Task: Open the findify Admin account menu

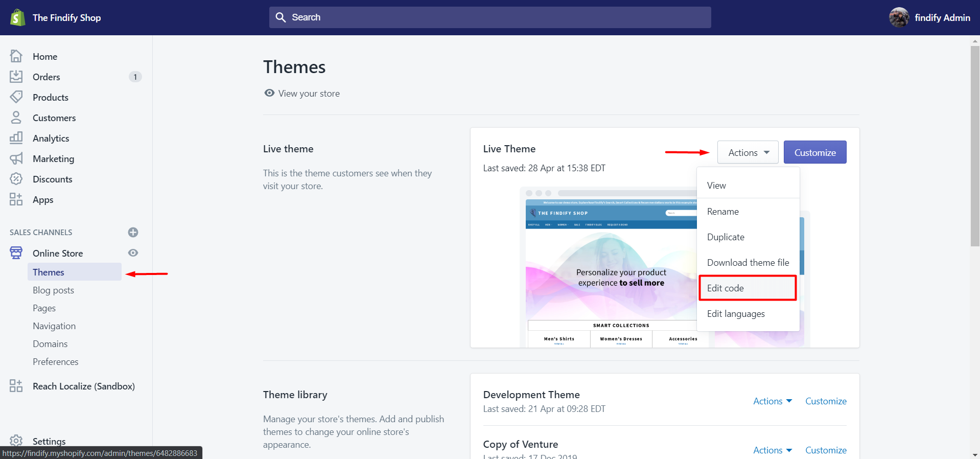Action: click(x=929, y=17)
